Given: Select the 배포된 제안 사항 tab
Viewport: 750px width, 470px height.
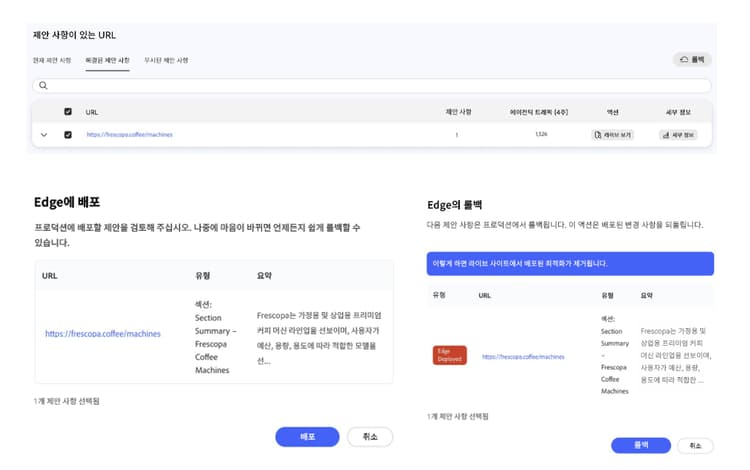Looking at the screenshot, I should point(108,60).
